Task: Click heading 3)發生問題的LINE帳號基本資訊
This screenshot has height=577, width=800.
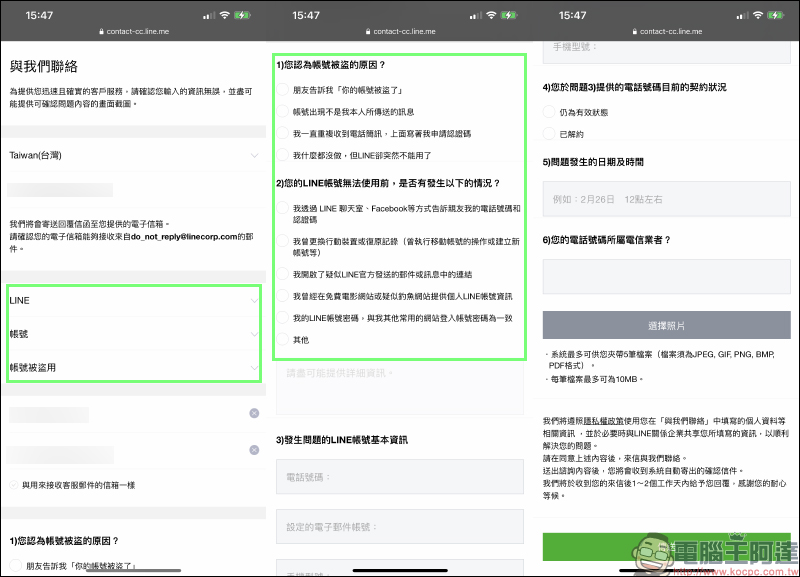Action: 342,440
